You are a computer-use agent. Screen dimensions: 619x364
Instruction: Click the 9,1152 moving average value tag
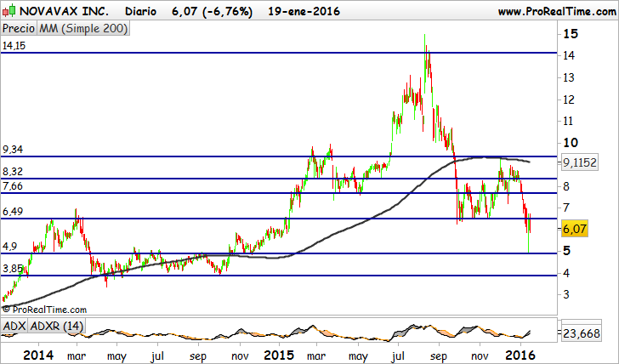point(580,162)
